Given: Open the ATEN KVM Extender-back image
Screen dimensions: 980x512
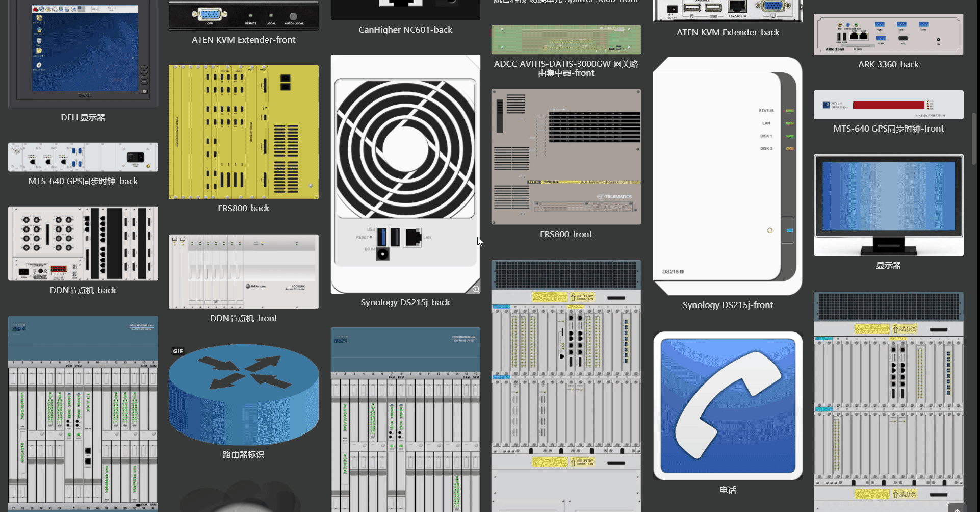Looking at the screenshot, I should 728,11.
